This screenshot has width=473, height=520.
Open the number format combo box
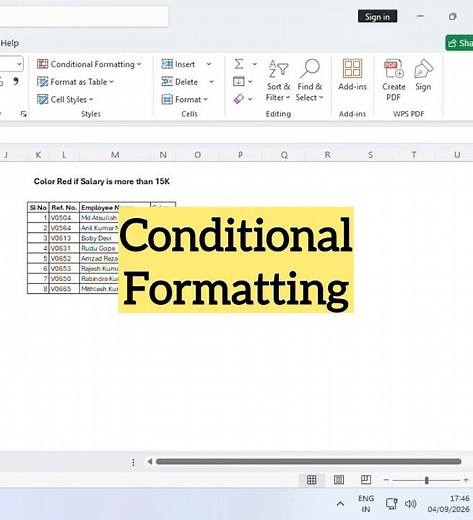[11, 64]
